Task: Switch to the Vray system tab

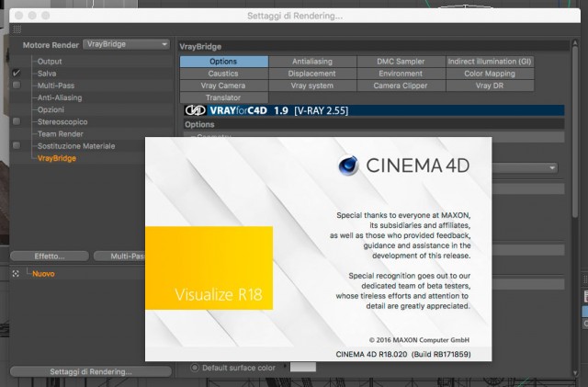Action: tap(312, 85)
